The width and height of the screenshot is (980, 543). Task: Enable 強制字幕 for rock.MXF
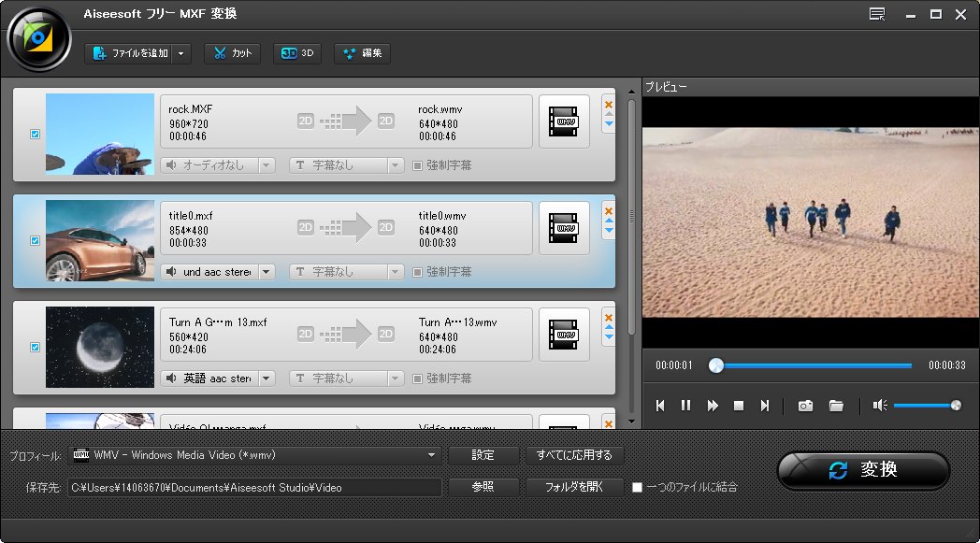pyautogui.click(x=417, y=165)
